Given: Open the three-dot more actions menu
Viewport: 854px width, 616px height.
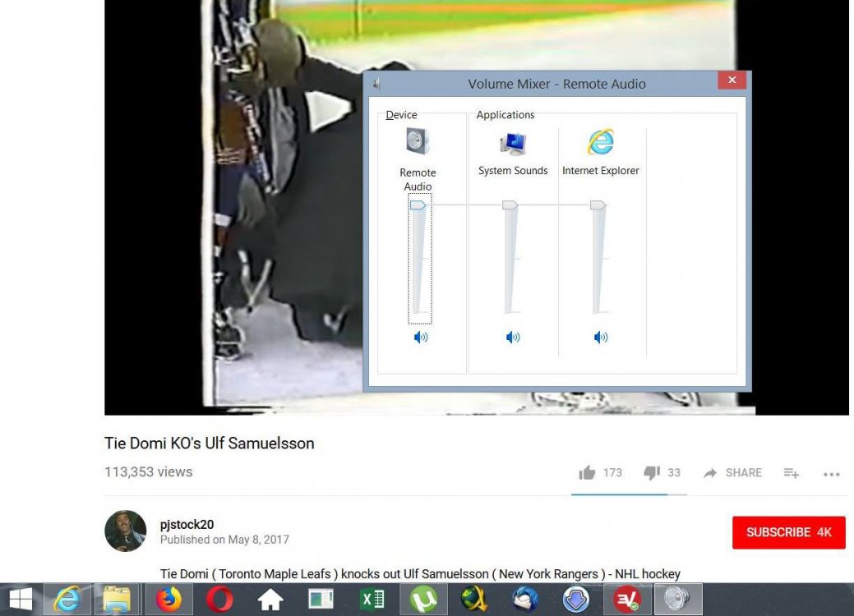Looking at the screenshot, I should (831, 473).
